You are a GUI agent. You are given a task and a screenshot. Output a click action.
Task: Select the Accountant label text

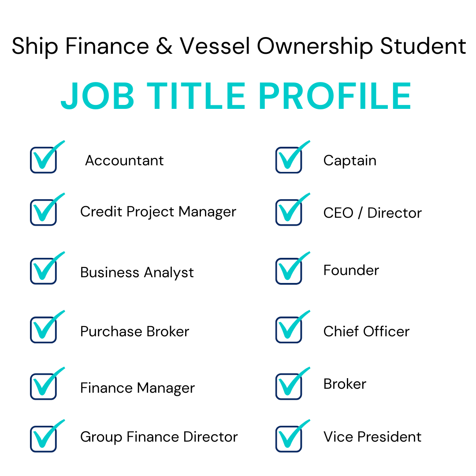[124, 160]
